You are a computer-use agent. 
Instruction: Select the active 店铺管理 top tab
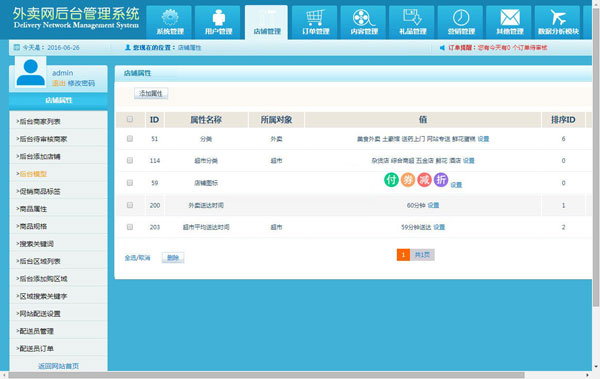click(267, 22)
